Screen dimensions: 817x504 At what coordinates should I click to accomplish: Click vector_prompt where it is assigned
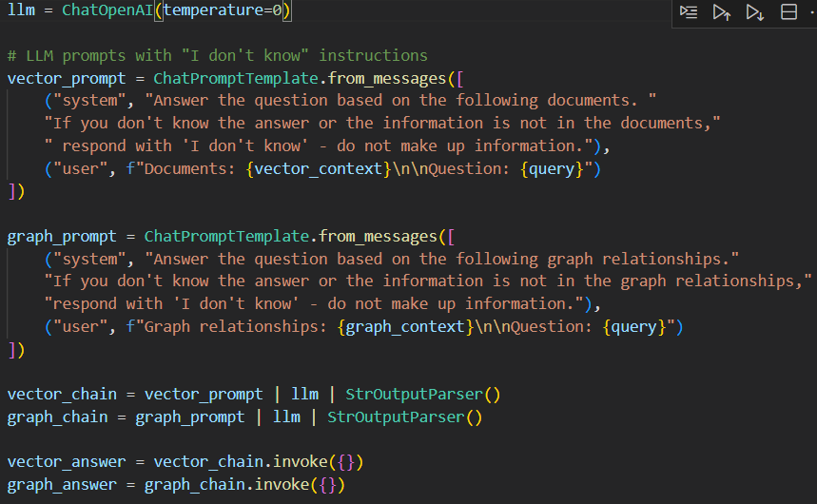[67, 79]
